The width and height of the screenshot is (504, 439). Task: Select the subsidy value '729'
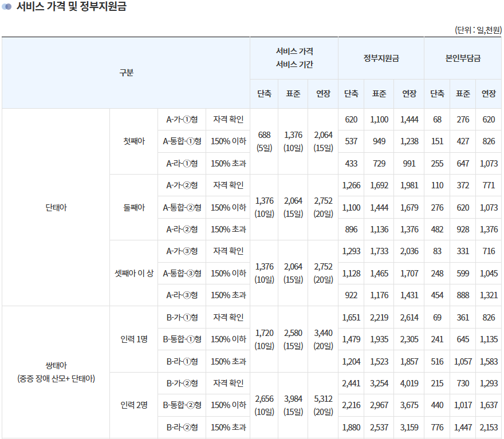[x=379, y=164]
